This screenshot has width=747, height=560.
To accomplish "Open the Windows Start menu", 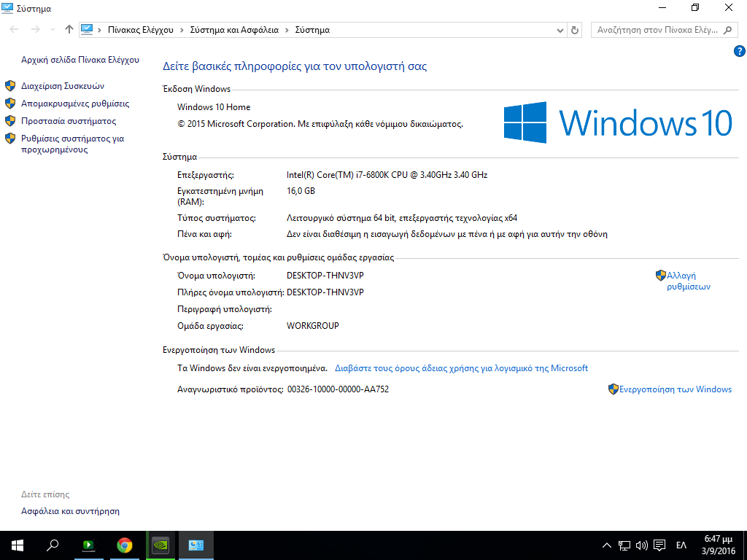I will [18, 545].
